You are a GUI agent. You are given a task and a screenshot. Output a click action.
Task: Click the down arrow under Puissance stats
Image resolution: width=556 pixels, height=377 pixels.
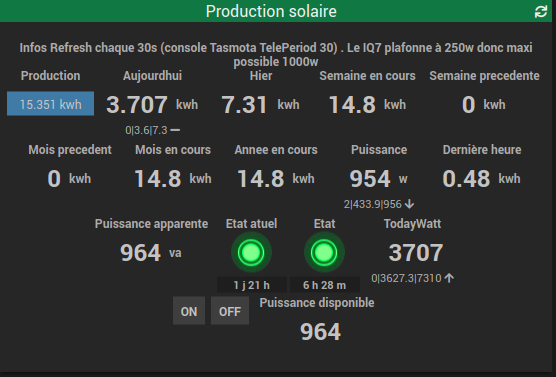[x=409, y=204]
